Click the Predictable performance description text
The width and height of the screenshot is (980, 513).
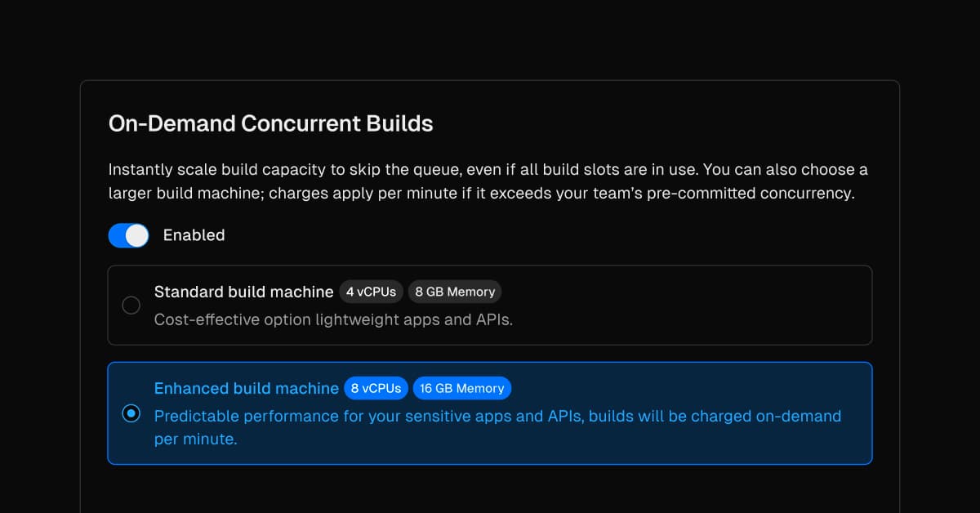coord(497,416)
